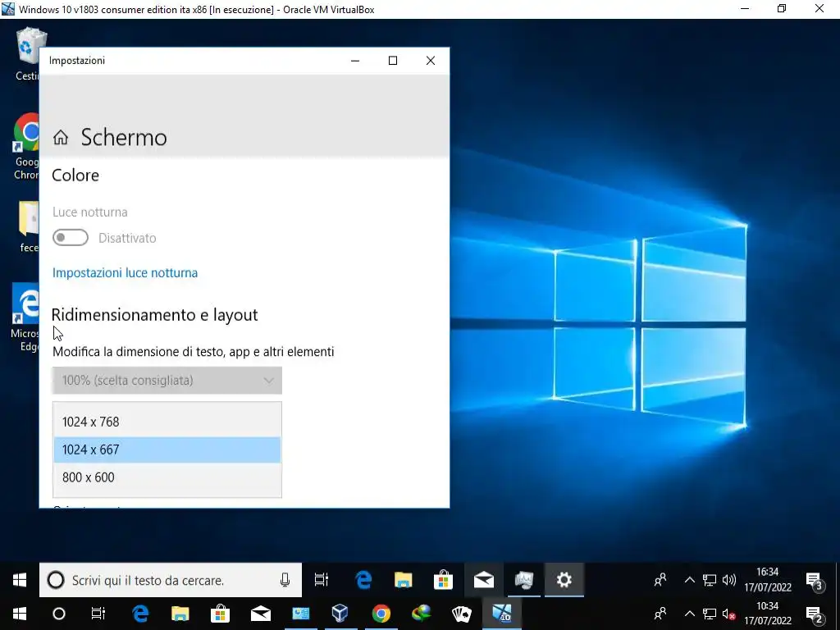Image resolution: width=840 pixels, height=630 pixels.
Task: Open the guest Action Center with badge 3
Action: tap(815, 581)
